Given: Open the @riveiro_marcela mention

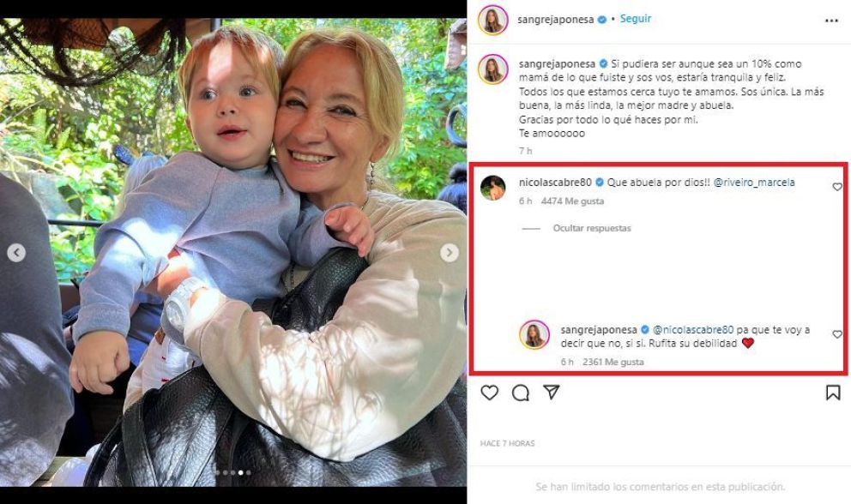Looking at the screenshot, I should pos(754,183).
